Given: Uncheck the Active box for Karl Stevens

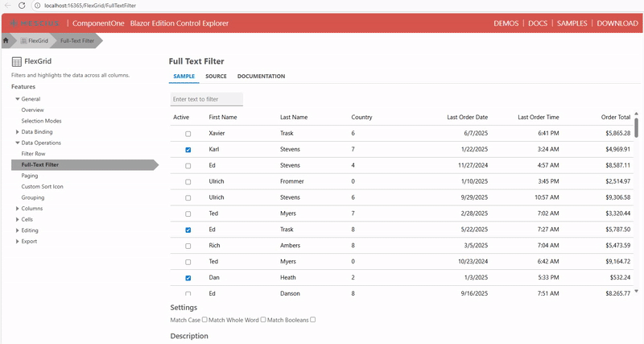Looking at the screenshot, I should pyautogui.click(x=188, y=150).
